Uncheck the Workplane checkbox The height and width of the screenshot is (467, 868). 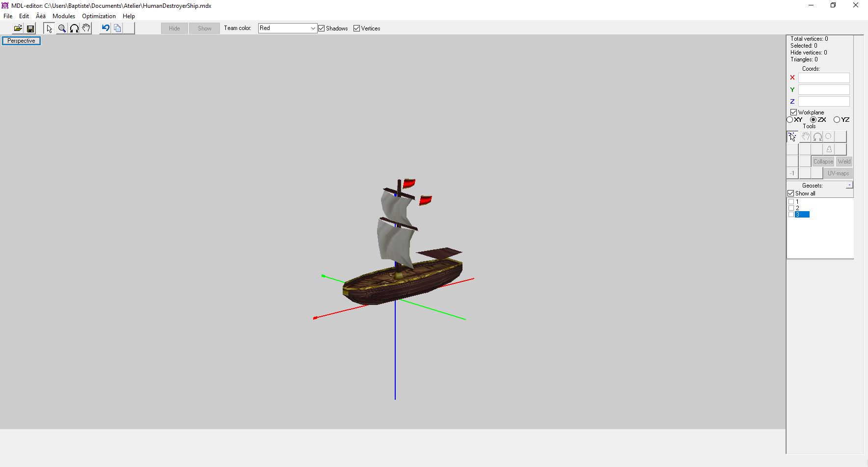793,112
